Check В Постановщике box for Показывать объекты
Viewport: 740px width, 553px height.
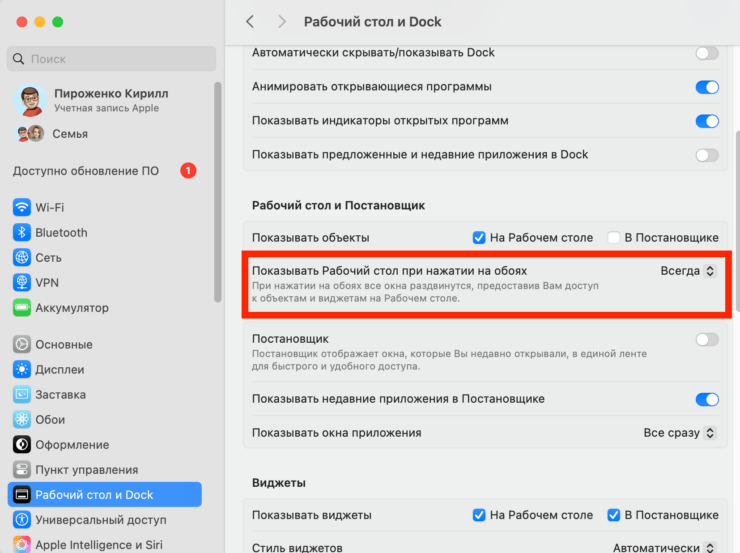(x=614, y=238)
